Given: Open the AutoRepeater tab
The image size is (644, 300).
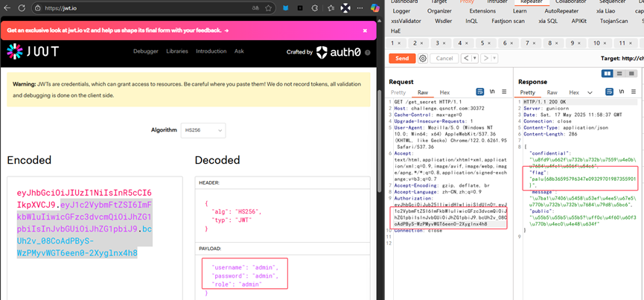Looking at the screenshot, I should pyautogui.click(x=561, y=11).
